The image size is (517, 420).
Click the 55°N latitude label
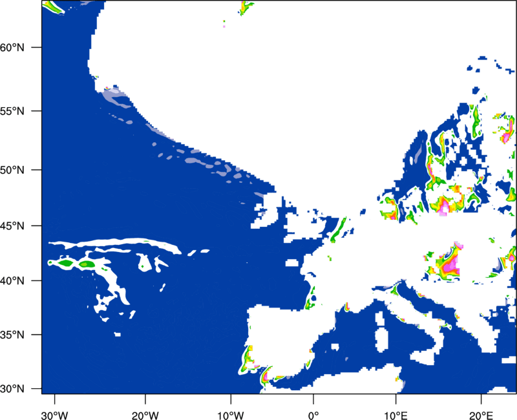(x=12, y=111)
